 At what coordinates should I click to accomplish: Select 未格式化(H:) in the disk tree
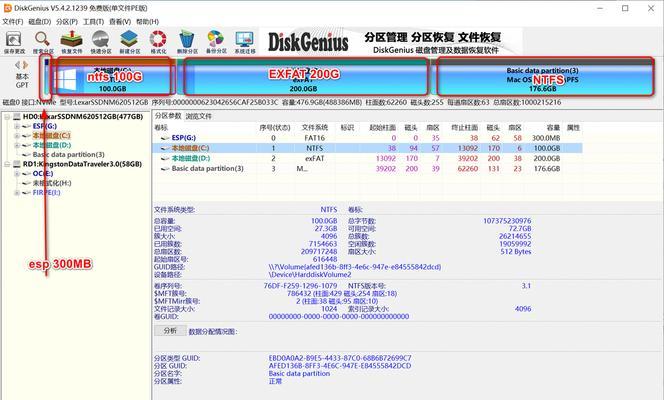click(x=52, y=183)
